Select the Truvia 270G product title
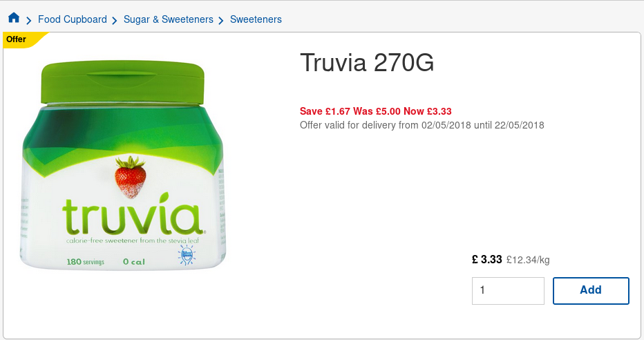Image resolution: width=644 pixels, height=340 pixels. click(367, 62)
